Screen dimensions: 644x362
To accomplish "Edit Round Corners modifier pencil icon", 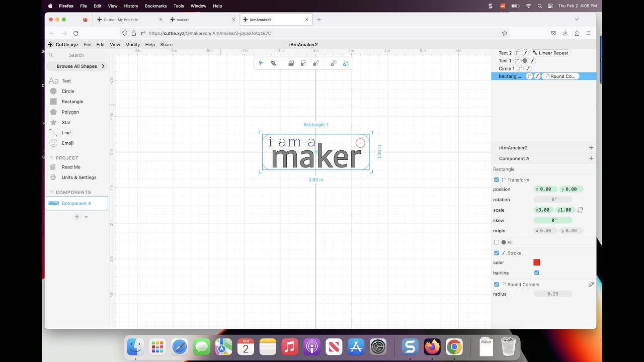I will [591, 285].
